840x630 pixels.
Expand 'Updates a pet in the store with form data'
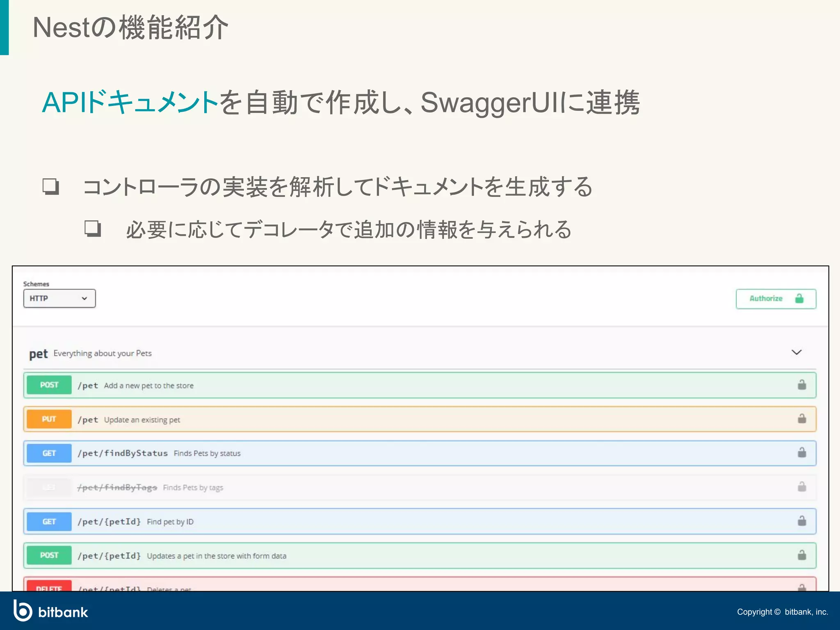tap(420, 555)
